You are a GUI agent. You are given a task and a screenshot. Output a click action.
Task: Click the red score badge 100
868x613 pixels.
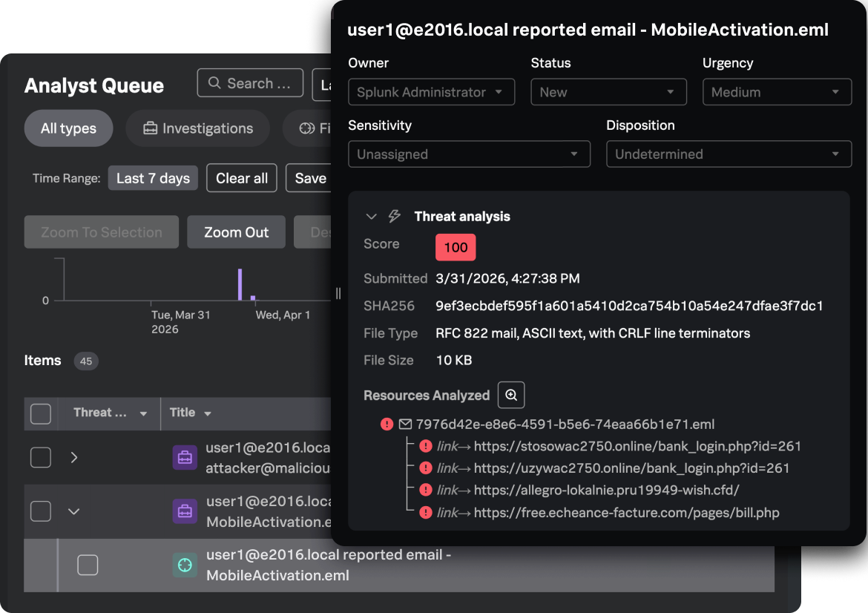click(456, 248)
